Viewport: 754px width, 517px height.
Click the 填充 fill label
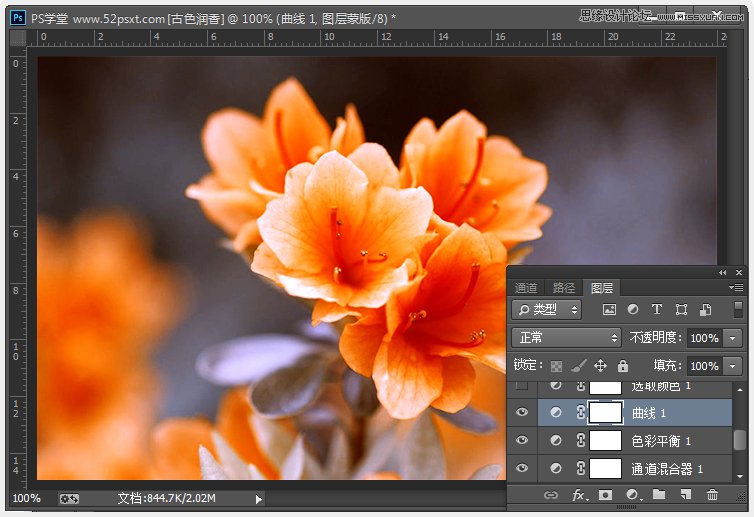pyautogui.click(x=667, y=366)
